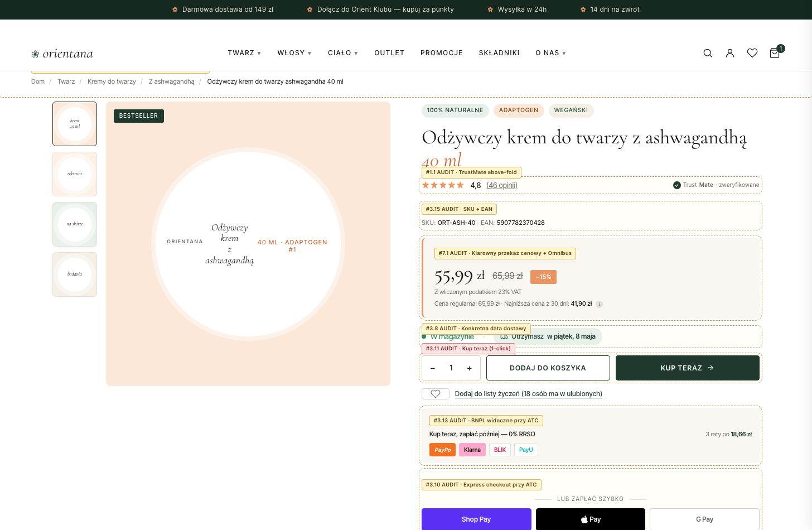This screenshot has width=812, height=530.
Task: Click DODAJ DO KOSZYKA button
Action: 548,368
